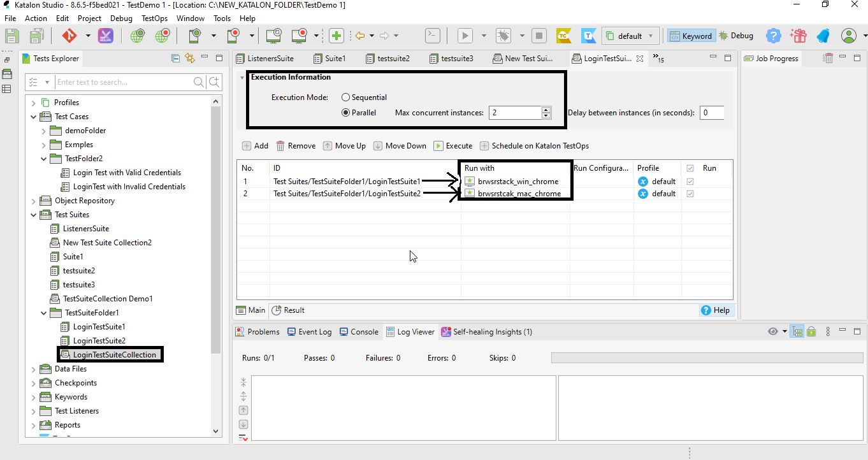Increase Max concurrent instances stepper
The image size is (868, 460).
click(546, 110)
